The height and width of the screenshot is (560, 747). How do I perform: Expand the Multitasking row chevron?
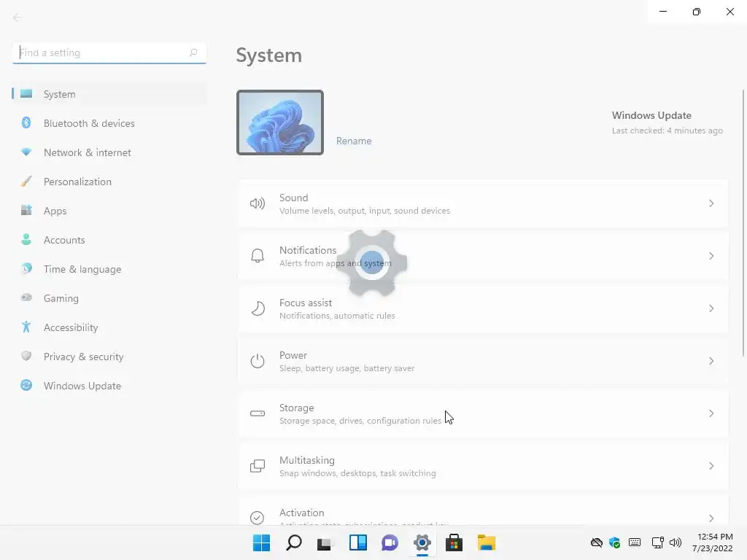point(711,466)
